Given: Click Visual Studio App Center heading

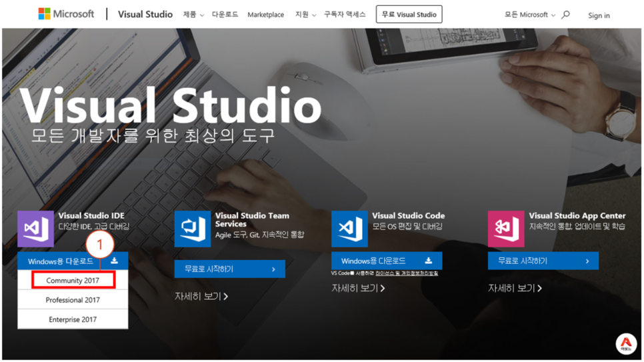Looking at the screenshot, I should pyautogui.click(x=577, y=216).
